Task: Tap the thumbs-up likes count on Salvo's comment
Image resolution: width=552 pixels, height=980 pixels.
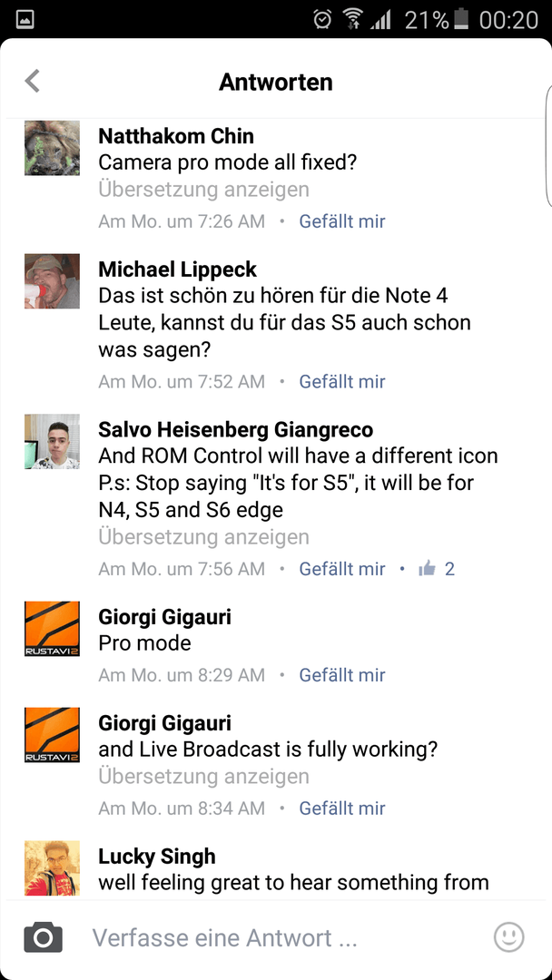Action: (437, 569)
